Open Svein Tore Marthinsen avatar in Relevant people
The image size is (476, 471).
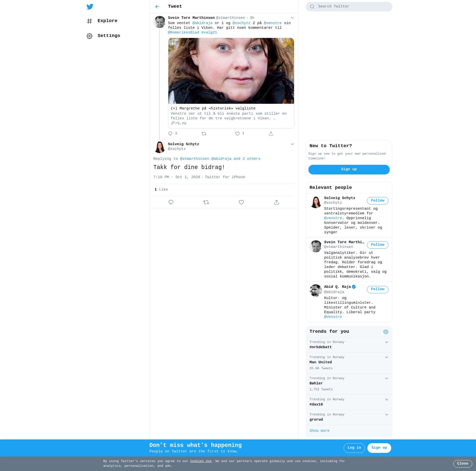[316, 246]
